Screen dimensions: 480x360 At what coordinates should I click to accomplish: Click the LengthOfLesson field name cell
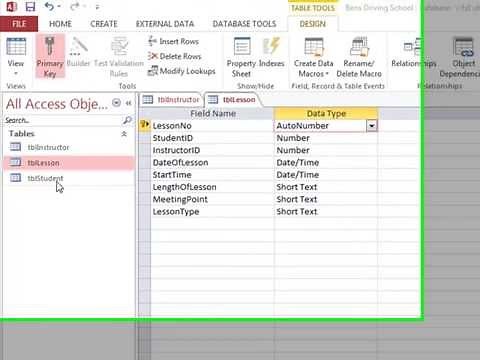click(212, 187)
